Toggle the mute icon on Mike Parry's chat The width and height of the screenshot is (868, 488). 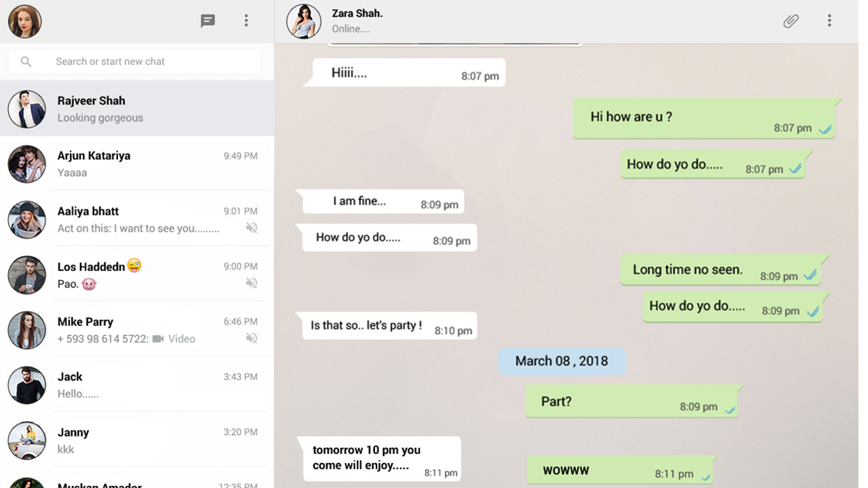252,338
